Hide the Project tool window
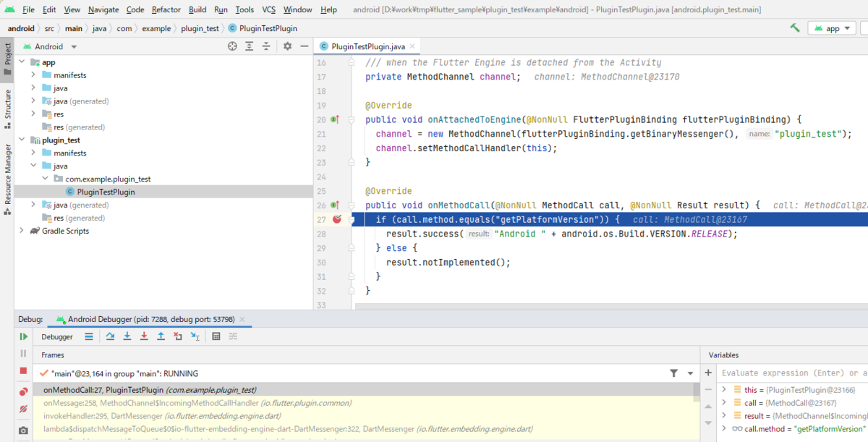Image resolution: width=868 pixels, height=442 pixels. 304,46
